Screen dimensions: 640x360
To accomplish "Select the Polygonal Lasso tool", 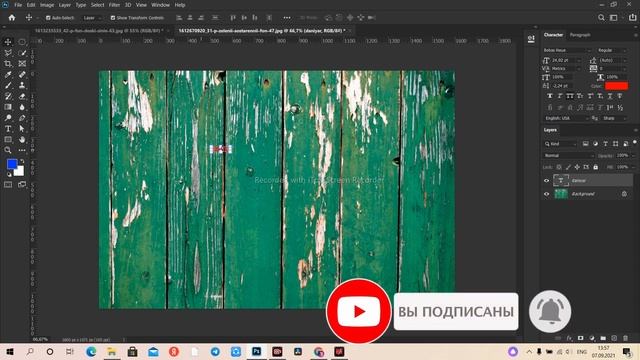I will 8,53.
